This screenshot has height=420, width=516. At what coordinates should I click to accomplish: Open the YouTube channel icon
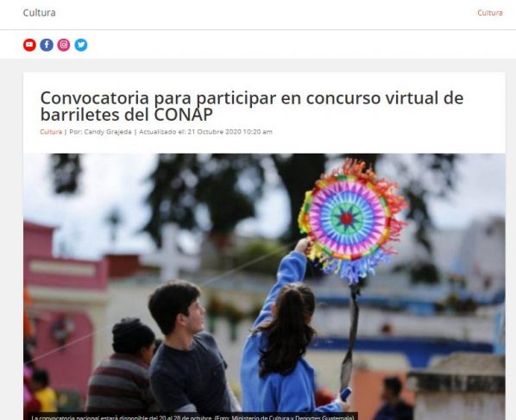click(x=29, y=45)
